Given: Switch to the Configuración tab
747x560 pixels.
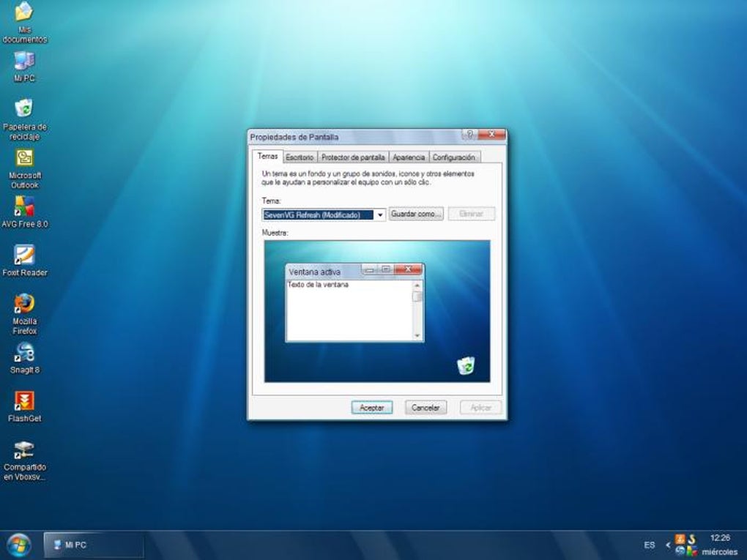Looking at the screenshot, I should (x=454, y=157).
